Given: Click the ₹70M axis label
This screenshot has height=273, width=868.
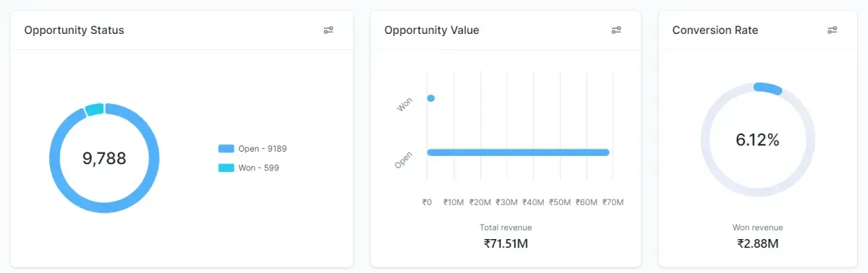Looking at the screenshot, I should tap(613, 202).
